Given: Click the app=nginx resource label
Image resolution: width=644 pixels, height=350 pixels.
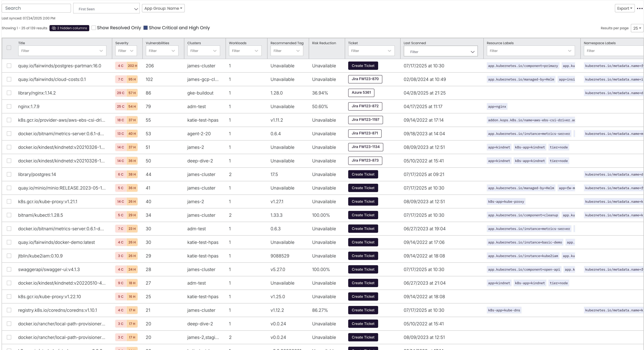Looking at the screenshot, I should (x=497, y=107).
